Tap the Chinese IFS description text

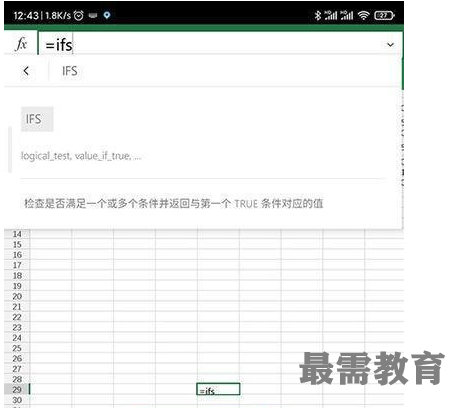(173, 203)
